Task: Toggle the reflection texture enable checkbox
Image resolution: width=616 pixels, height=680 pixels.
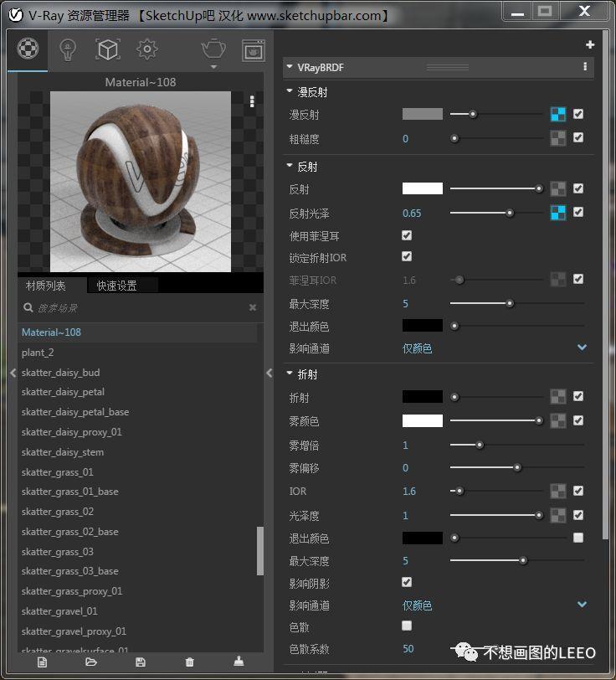Action: [x=578, y=188]
